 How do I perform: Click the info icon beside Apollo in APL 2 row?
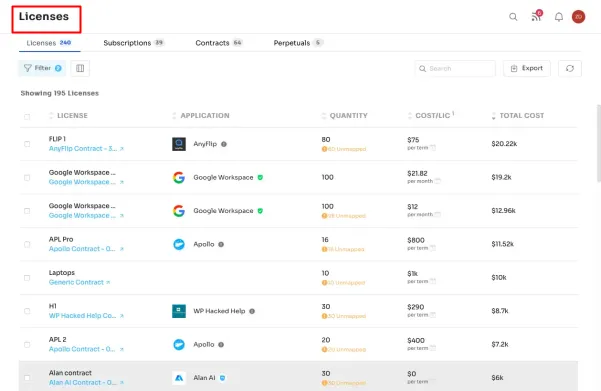tap(221, 345)
